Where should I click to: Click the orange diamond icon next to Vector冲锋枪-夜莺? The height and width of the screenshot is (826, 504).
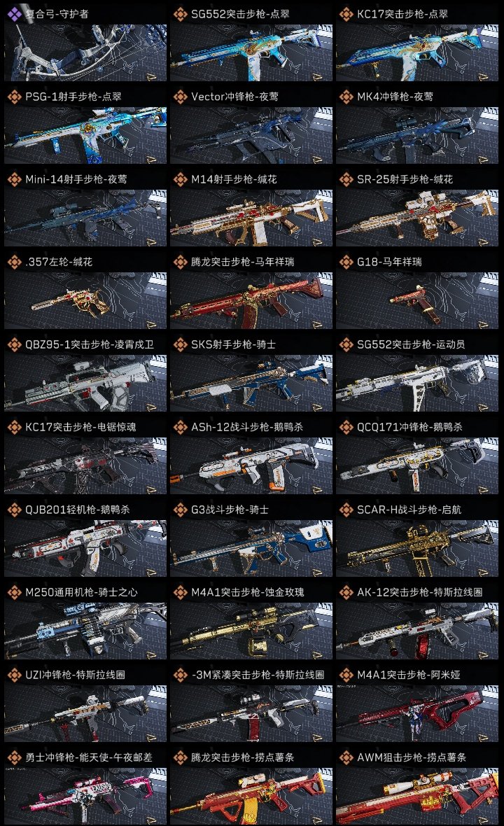pos(180,97)
